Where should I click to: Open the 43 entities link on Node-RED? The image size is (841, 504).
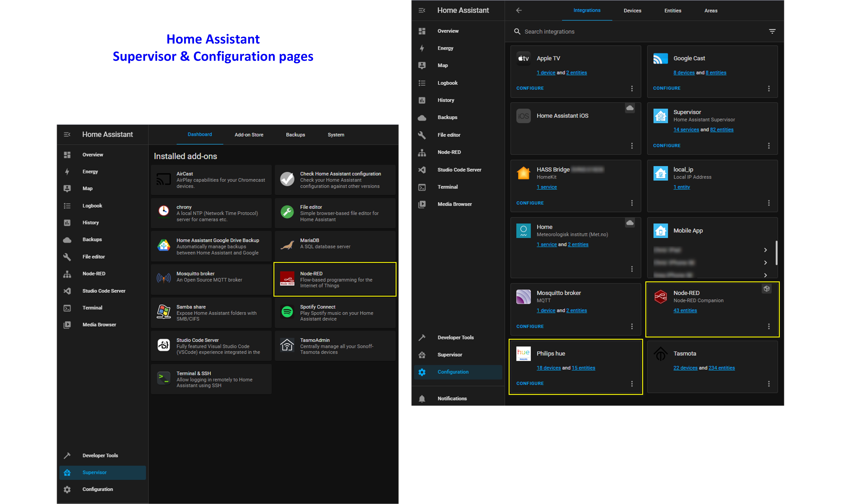(x=685, y=310)
